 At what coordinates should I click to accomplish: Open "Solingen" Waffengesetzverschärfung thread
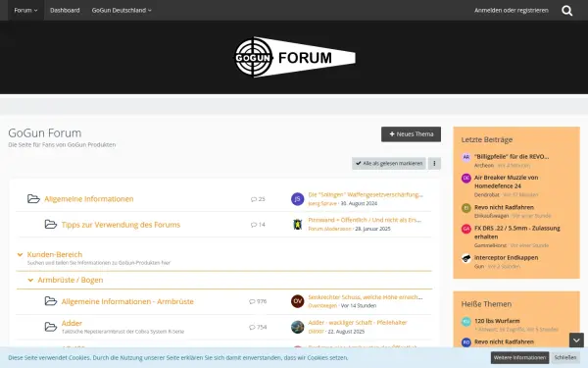[366, 194]
